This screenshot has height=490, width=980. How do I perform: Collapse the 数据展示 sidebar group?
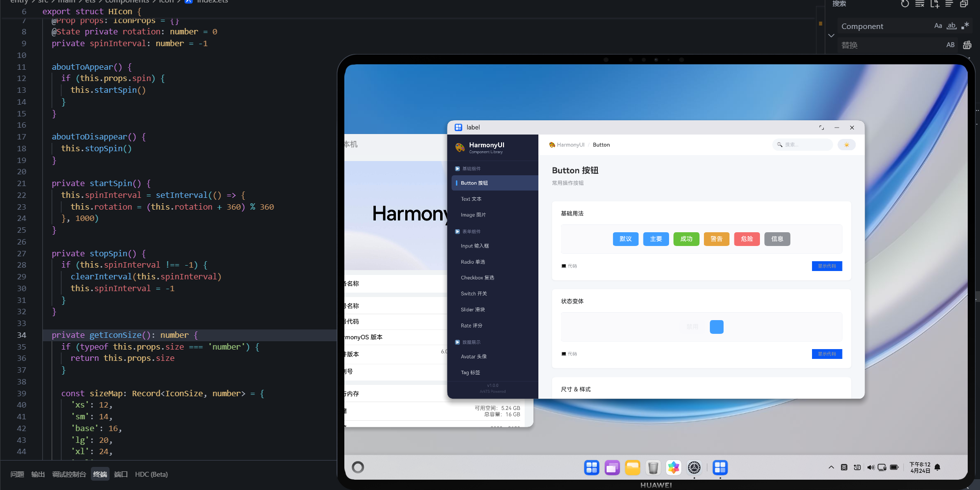point(468,342)
